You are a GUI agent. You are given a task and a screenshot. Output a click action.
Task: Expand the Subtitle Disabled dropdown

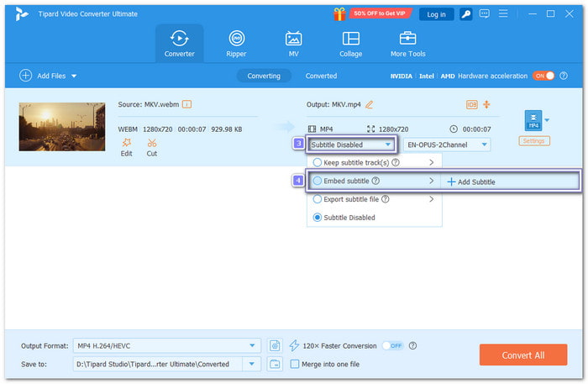[351, 145]
